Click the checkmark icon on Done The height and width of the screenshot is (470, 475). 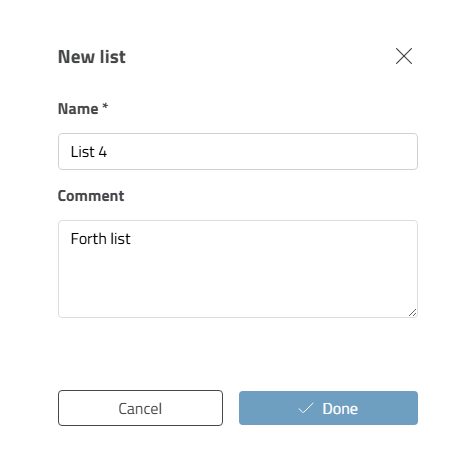coord(306,408)
